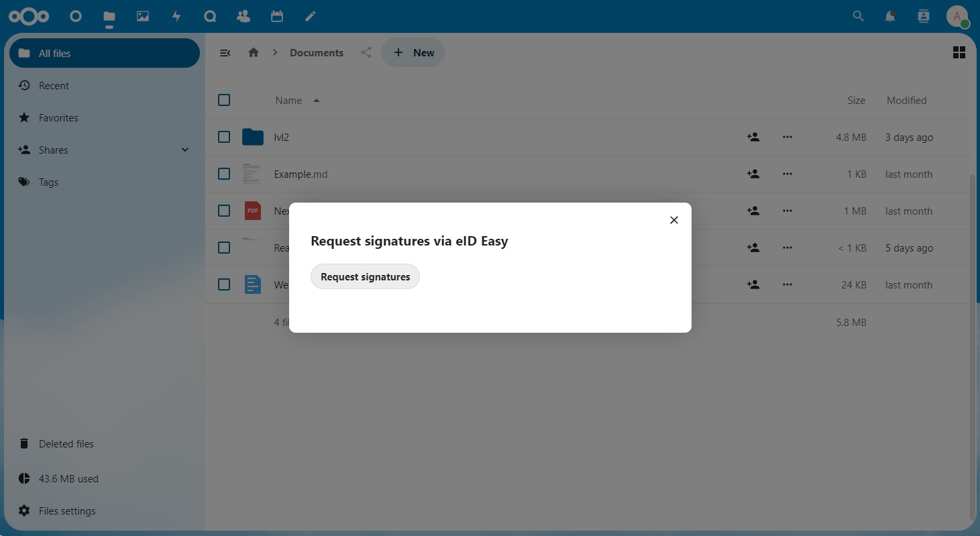
Task: Click the red PDF file icon
Action: (253, 211)
